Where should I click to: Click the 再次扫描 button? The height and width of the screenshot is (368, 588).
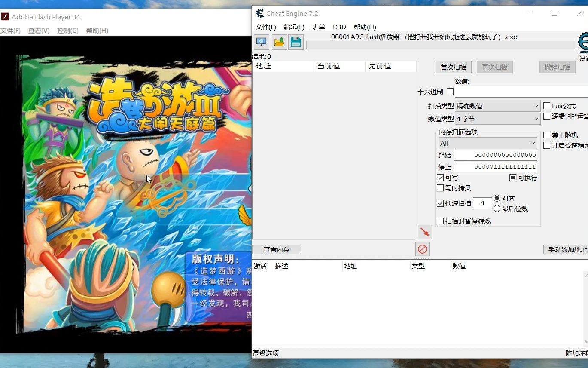coord(495,67)
